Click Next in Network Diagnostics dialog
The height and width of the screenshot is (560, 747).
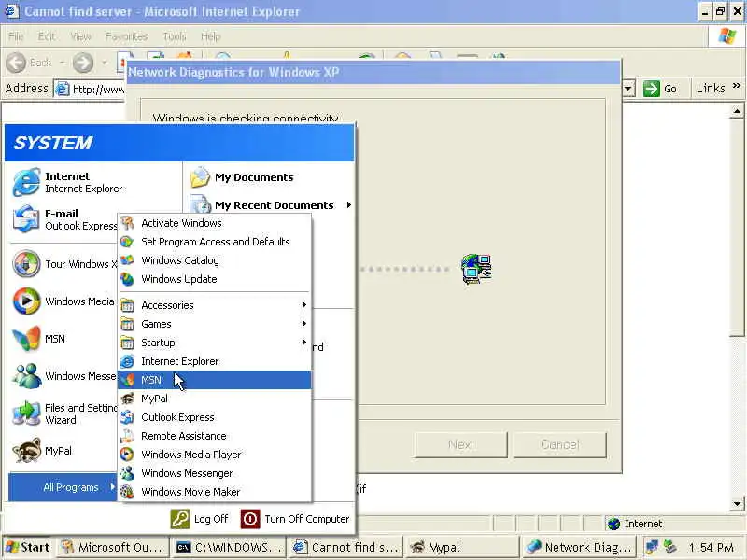(x=460, y=445)
